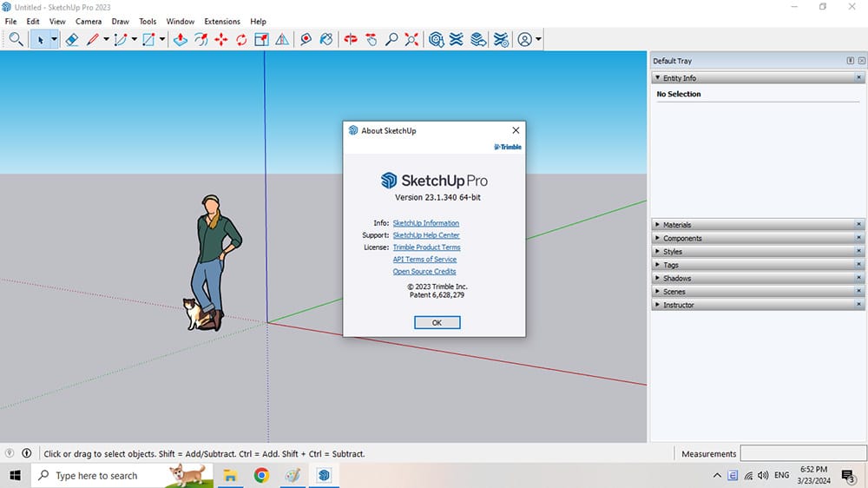Activate the Orbit tool

(x=351, y=39)
